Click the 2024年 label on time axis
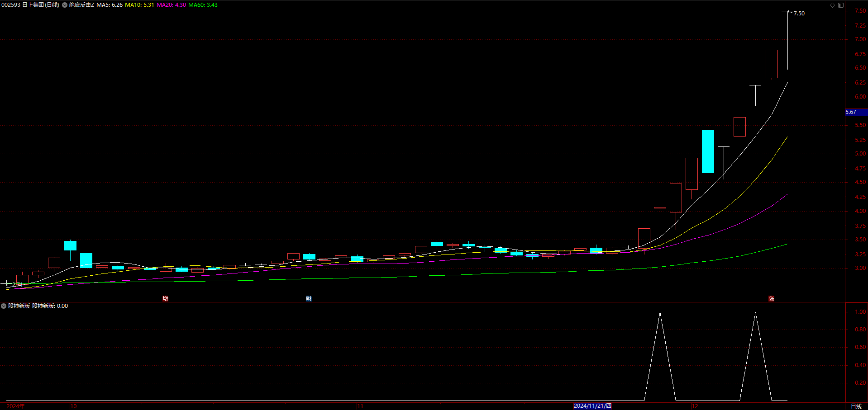The image size is (868, 410). pos(15,406)
